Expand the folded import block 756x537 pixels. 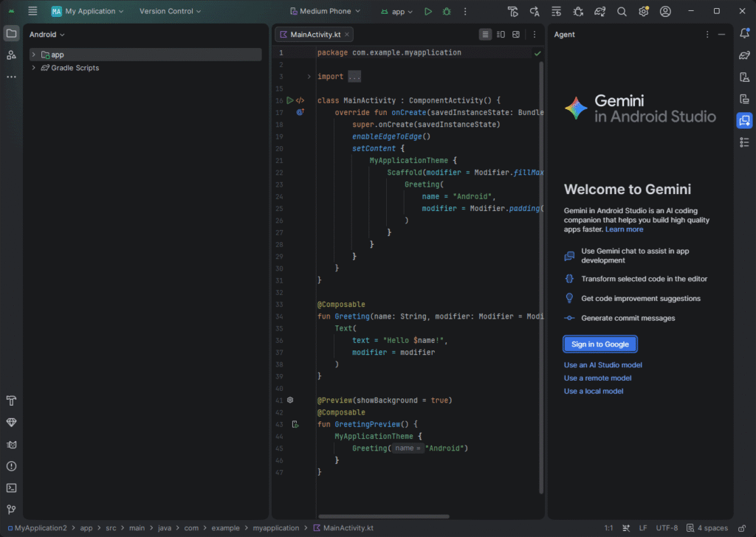point(309,77)
